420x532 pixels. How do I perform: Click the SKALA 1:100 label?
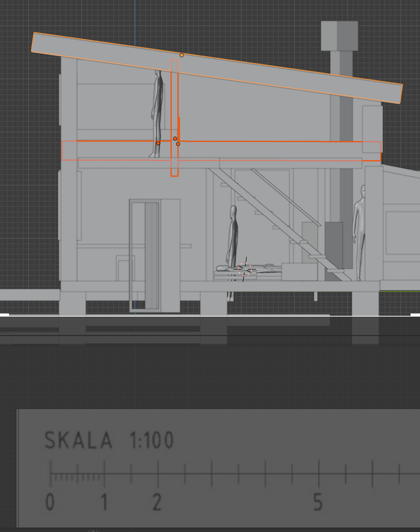tap(109, 440)
